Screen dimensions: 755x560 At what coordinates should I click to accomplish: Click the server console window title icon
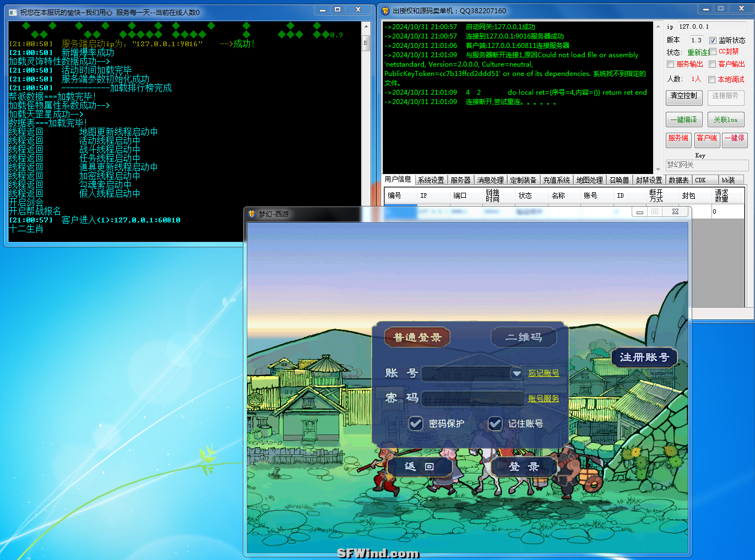point(13,12)
